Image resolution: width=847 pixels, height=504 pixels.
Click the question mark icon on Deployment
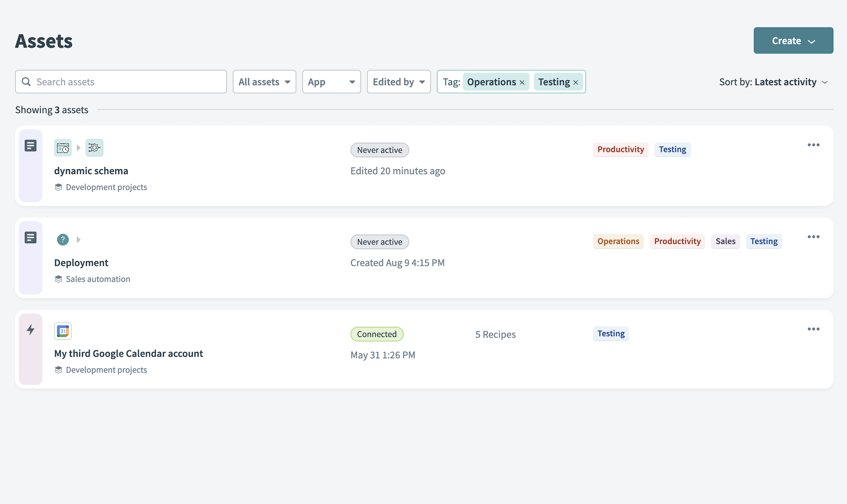[x=63, y=240]
